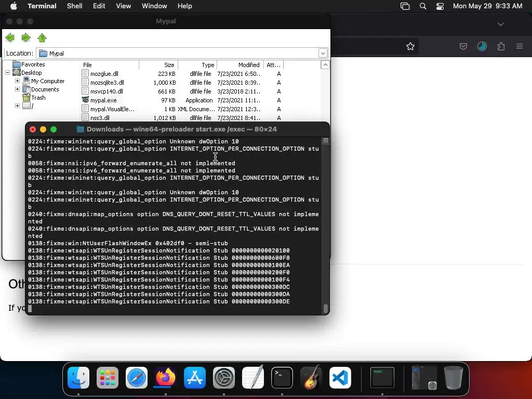This screenshot has height=399, width=532.
Task: Go up one folder with green arrow
Action: pyautogui.click(x=42, y=37)
